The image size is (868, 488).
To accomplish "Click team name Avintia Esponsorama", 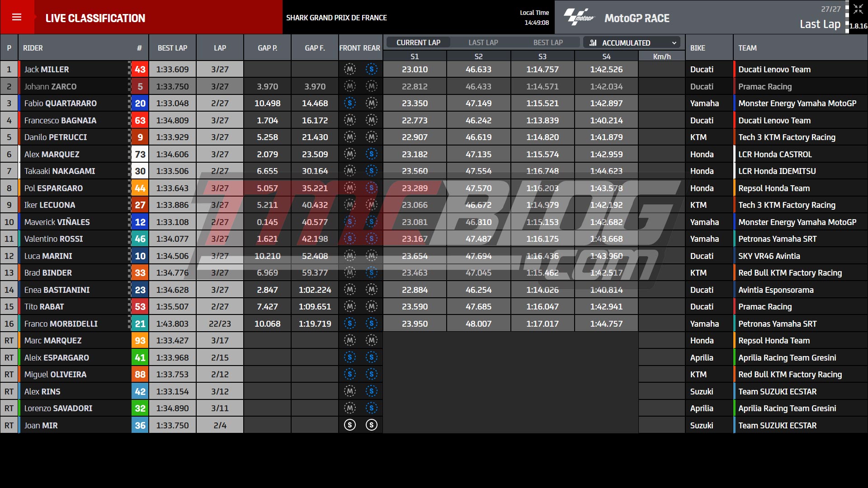I will 776,290.
